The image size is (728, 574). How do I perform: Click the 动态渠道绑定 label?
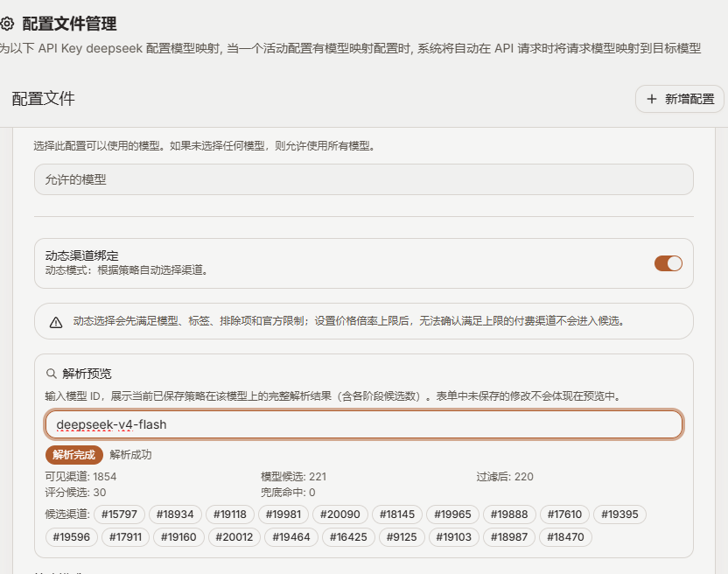point(81,255)
